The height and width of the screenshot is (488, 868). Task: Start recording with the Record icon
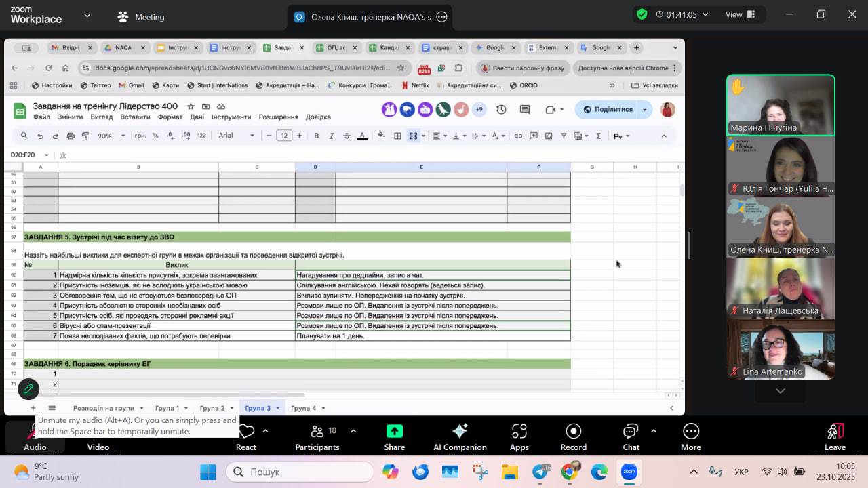click(574, 432)
